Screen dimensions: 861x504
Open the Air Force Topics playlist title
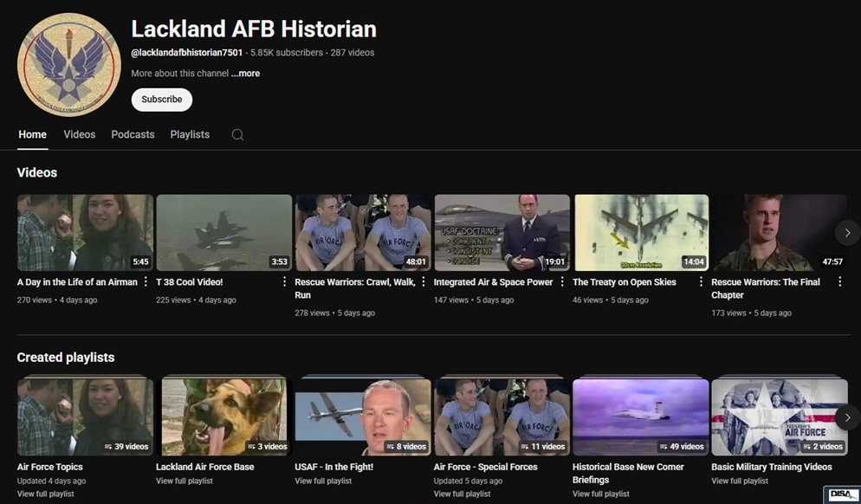click(50, 468)
